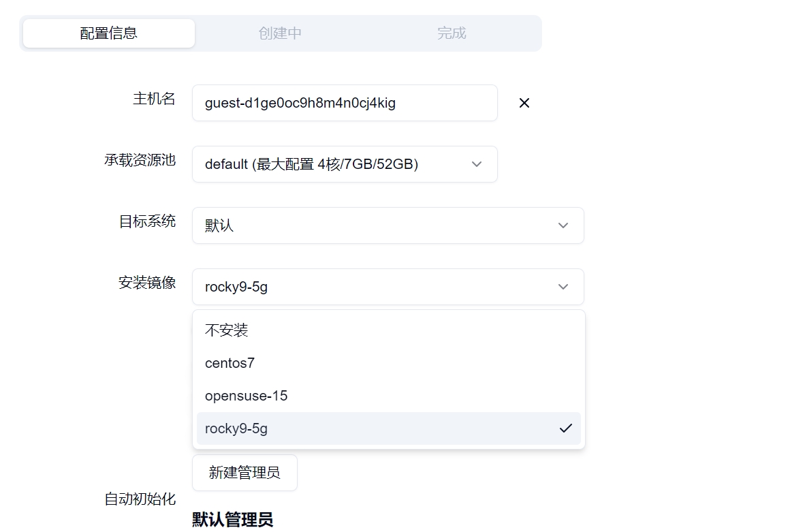
Task: Switch to the 配置信息 step tab
Action: tap(109, 33)
